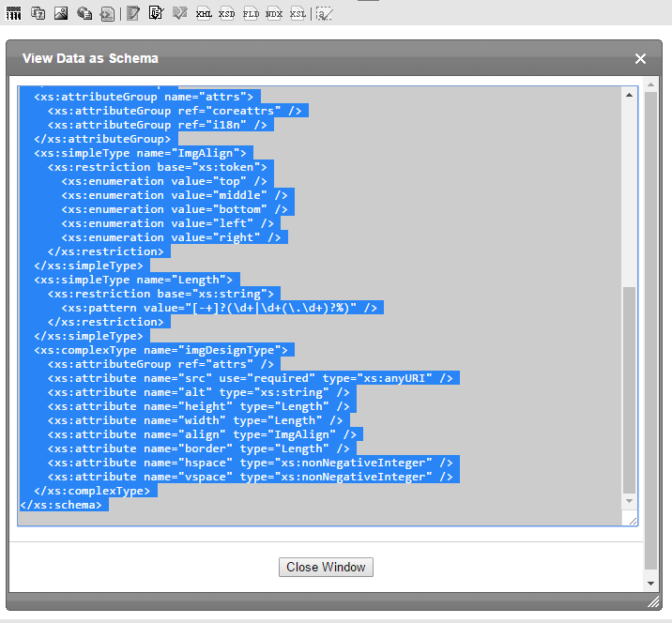672x623 pixels.
Task: Click the enumeration value="middle" line
Action: point(175,195)
